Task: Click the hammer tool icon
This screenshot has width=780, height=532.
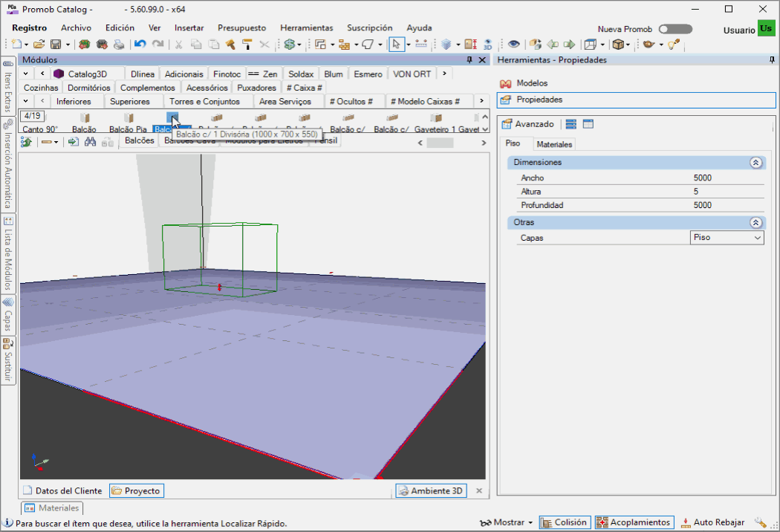Action: tap(230, 45)
